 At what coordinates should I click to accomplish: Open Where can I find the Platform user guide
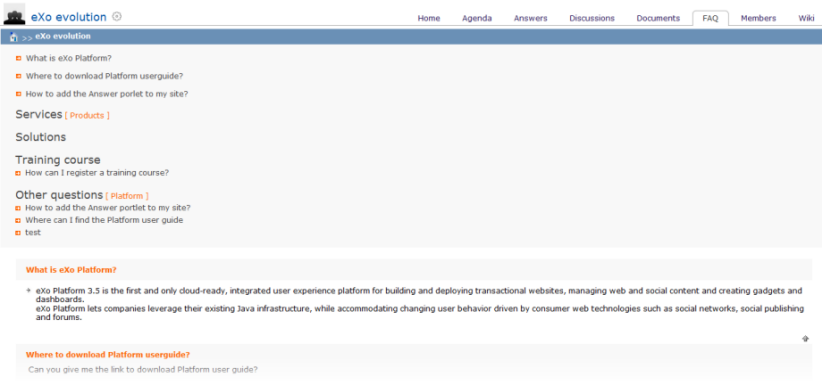click(104, 220)
